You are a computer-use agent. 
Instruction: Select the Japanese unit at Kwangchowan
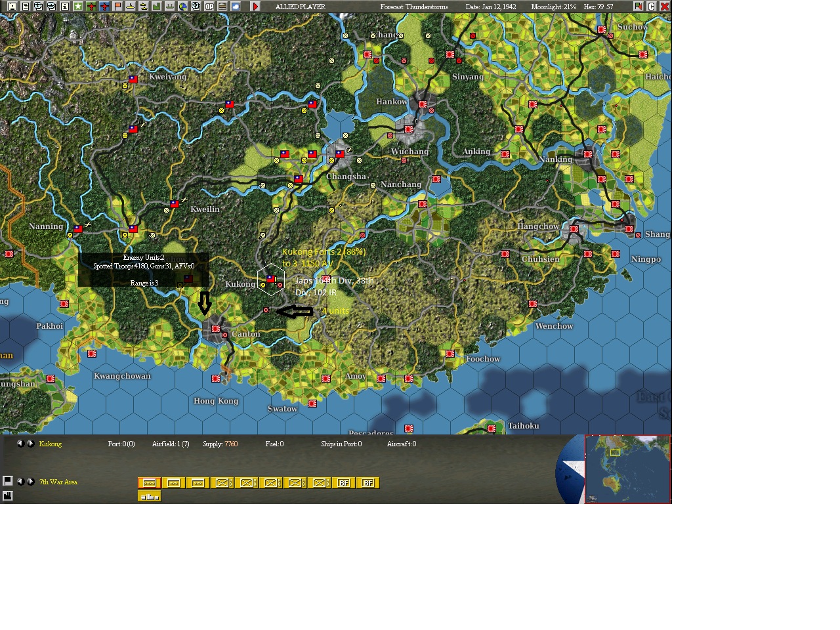tap(92, 354)
